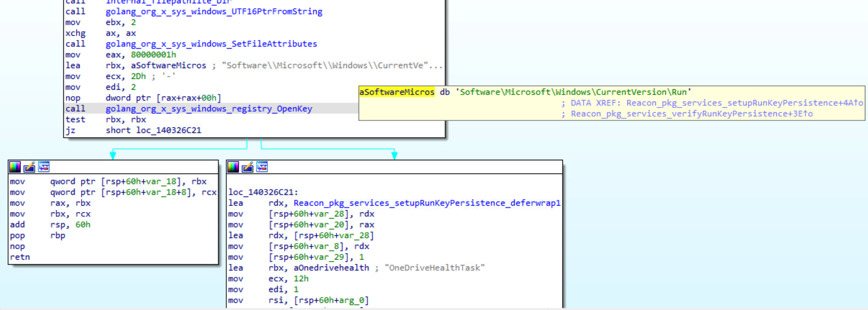The height and width of the screenshot is (310, 868).
Task: Click the retn instruction
Action: [x=20, y=257]
